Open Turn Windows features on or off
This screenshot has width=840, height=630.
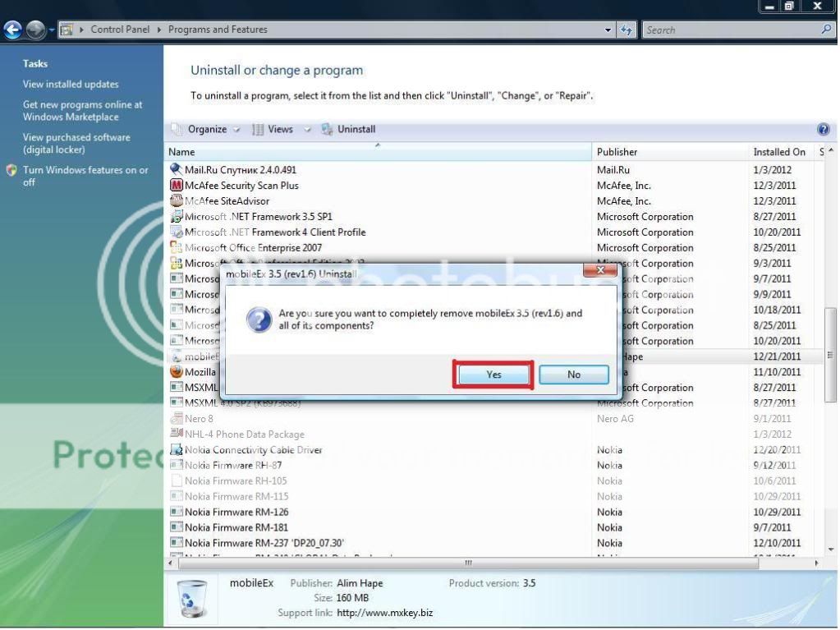pyautogui.click(x=85, y=176)
